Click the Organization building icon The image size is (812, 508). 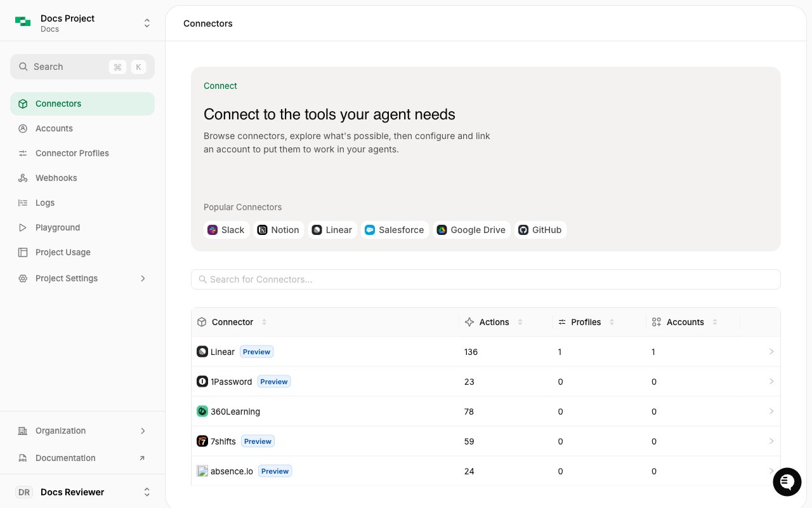point(23,431)
